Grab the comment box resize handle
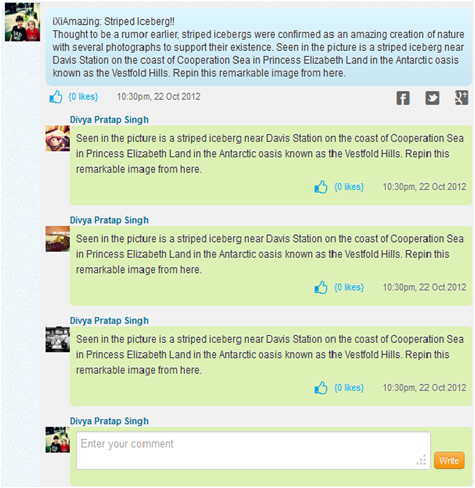Screen dimensions: 475x488 (x=422, y=461)
